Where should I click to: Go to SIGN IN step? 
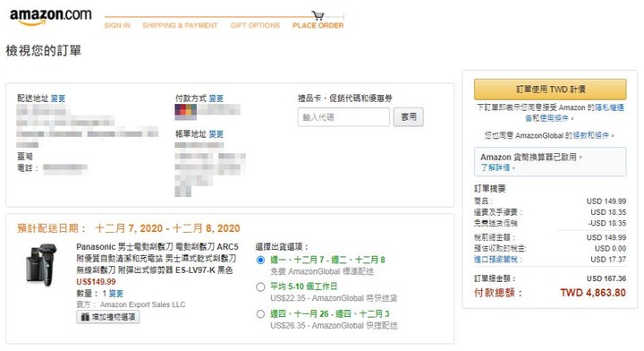[x=117, y=25]
